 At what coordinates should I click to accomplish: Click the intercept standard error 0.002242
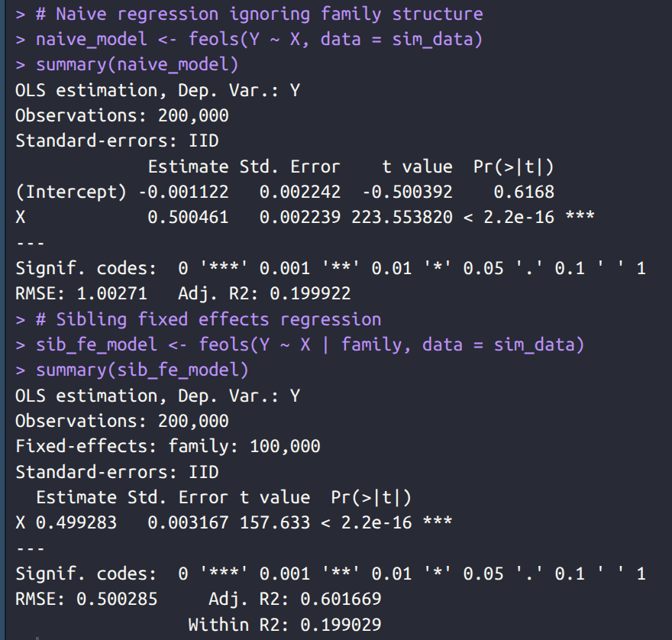pos(300,192)
